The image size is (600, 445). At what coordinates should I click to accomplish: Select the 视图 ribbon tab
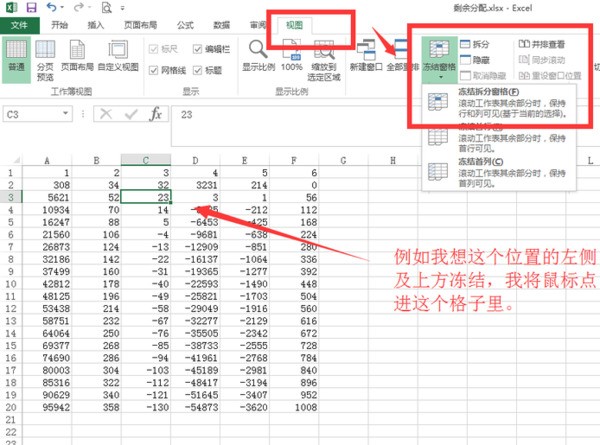coord(294,25)
